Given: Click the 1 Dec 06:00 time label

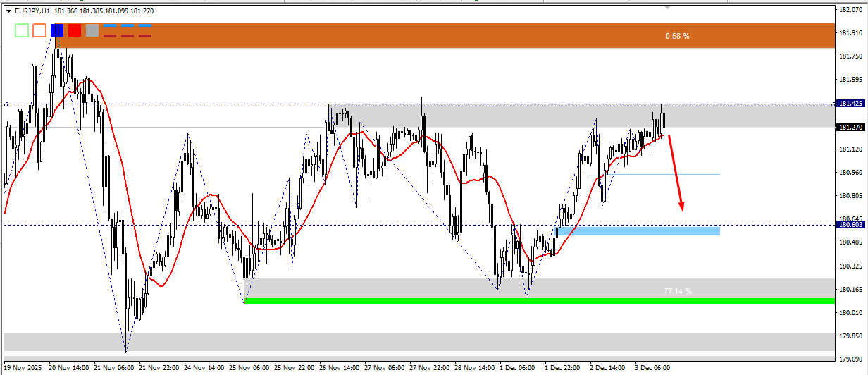Looking at the screenshot, I should 518,368.
